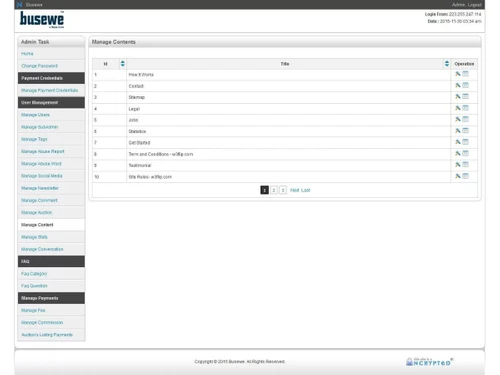Open Faq Category in sidebar
This screenshot has width=500, height=375.
[x=34, y=274]
